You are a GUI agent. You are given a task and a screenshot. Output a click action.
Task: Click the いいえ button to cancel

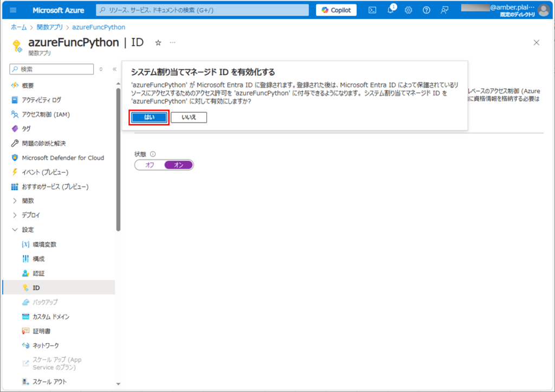[x=189, y=117]
